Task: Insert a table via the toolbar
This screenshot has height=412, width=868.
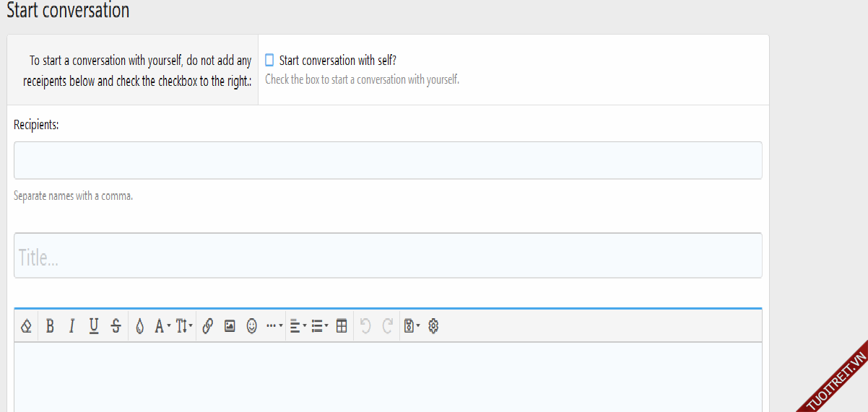Action: coord(342,326)
